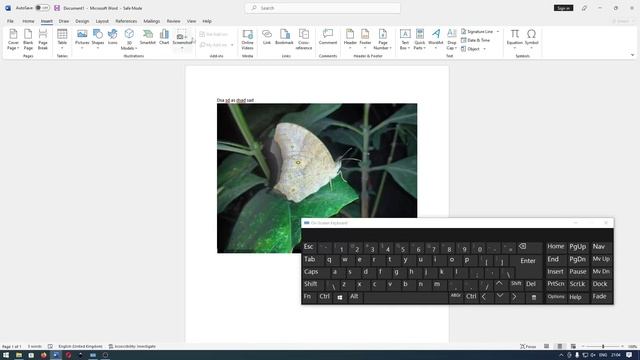Screen dimensions: 640x360
Task: Open the Table insert menu
Action: point(62,40)
